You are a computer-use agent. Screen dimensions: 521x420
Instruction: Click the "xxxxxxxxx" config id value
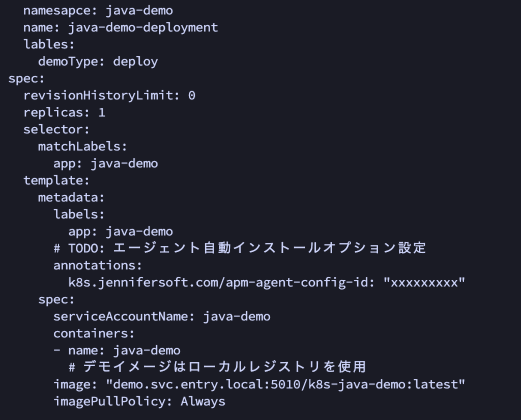pyautogui.click(x=424, y=283)
